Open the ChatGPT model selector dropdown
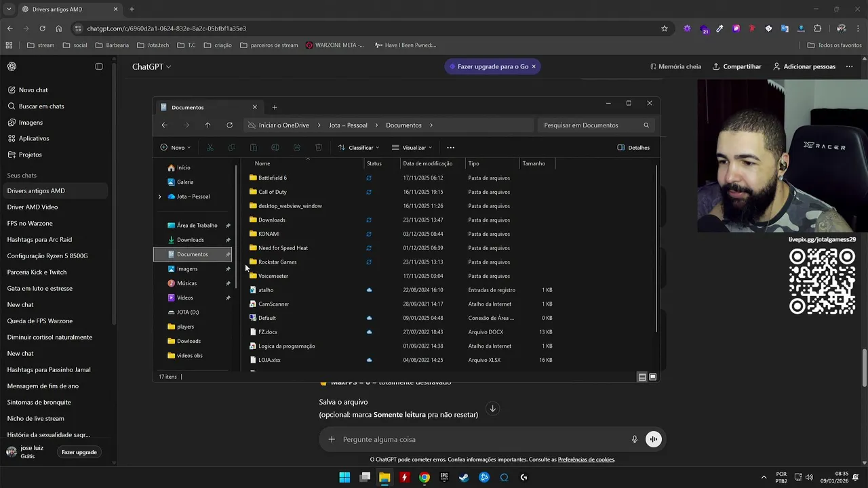Screen dimensions: 868x488 (152, 66)
